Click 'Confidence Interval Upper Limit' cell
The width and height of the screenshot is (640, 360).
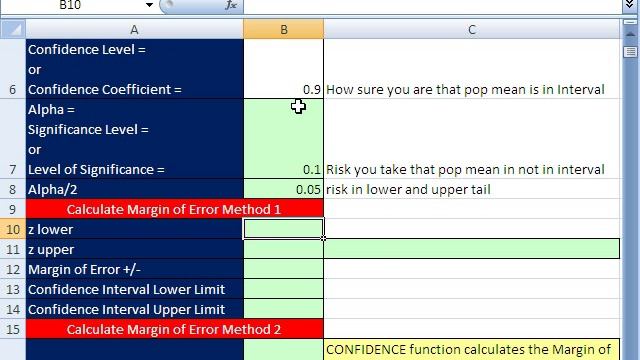(x=135, y=309)
